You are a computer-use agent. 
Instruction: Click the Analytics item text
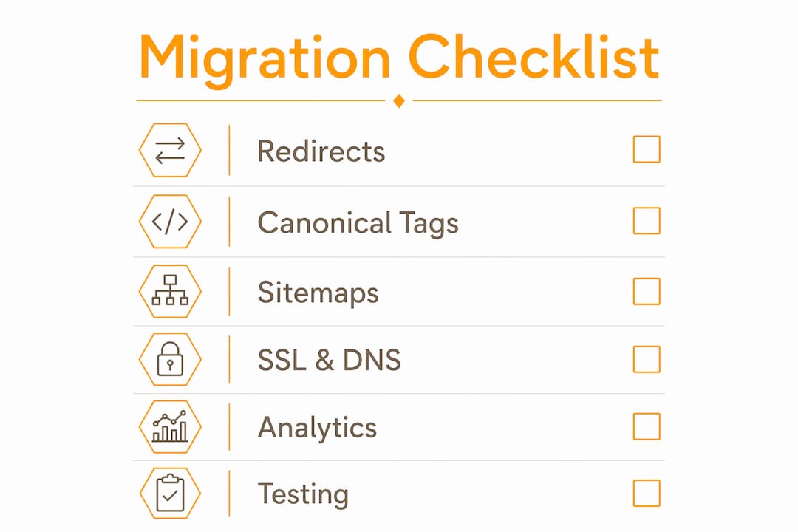(x=317, y=428)
